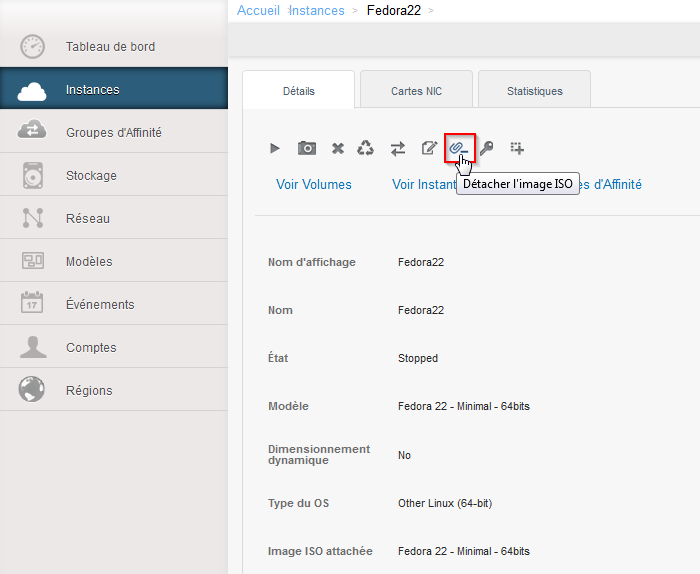Select Réseau in the left navigation
Screen dimensions: 700x574
[x=88, y=219]
